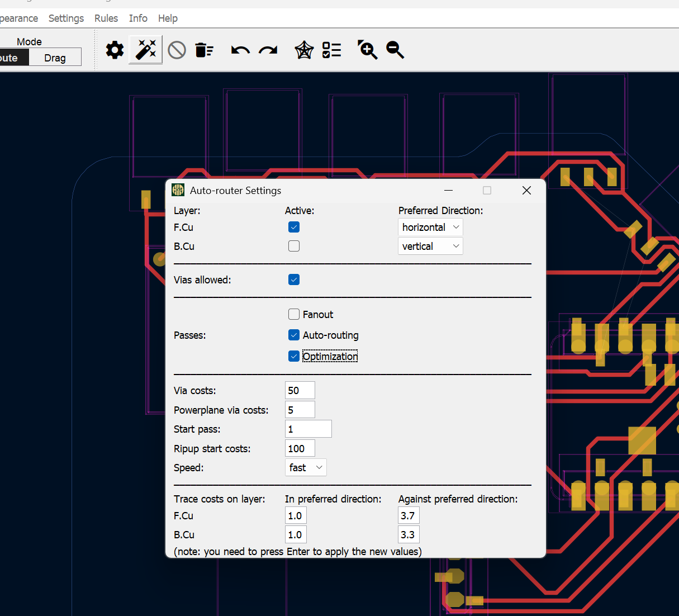This screenshot has height=616, width=679.
Task: Click the ratsnest web icon
Action: pos(303,50)
